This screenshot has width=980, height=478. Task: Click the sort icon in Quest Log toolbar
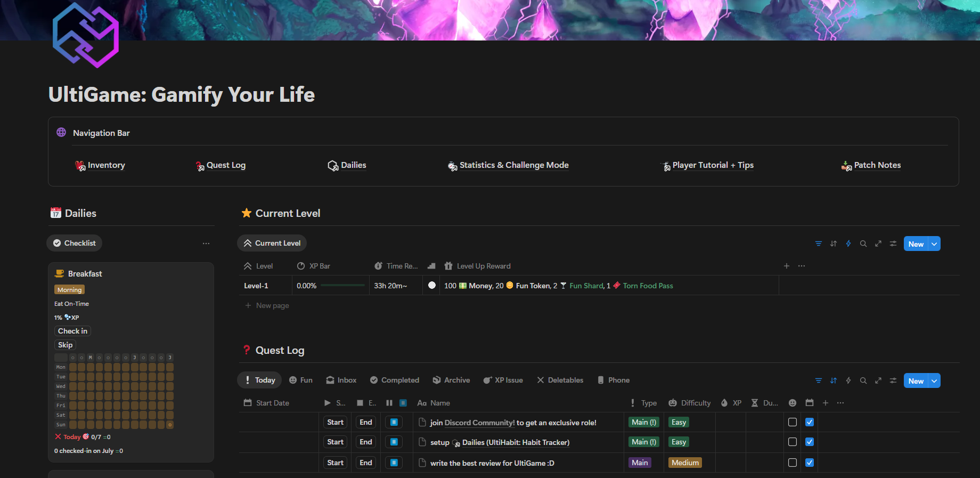(x=833, y=380)
